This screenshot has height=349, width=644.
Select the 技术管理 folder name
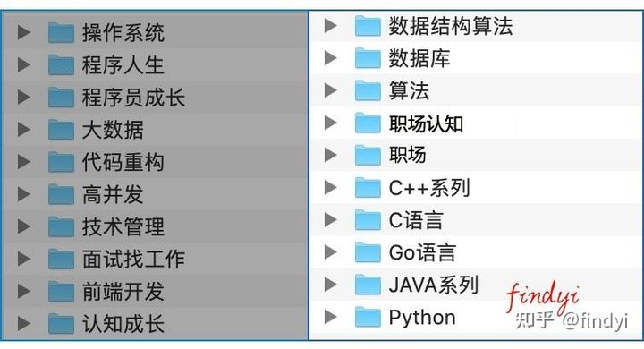123,226
